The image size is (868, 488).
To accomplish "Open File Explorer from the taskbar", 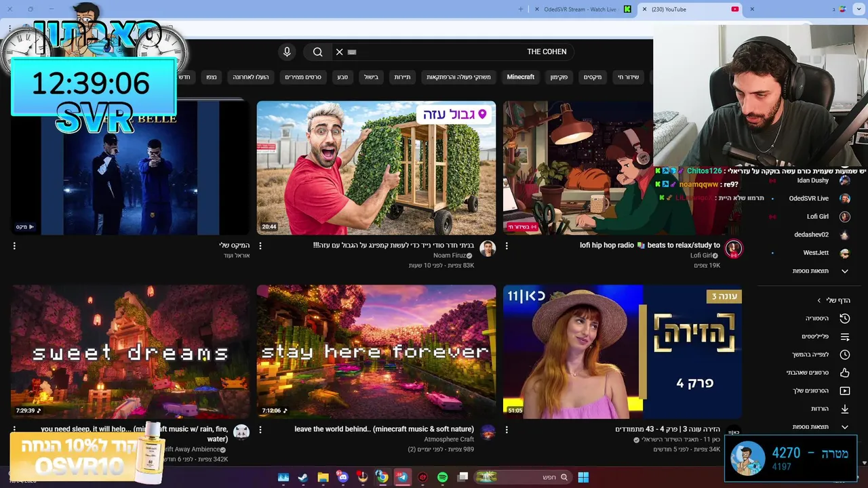I will 323,477.
